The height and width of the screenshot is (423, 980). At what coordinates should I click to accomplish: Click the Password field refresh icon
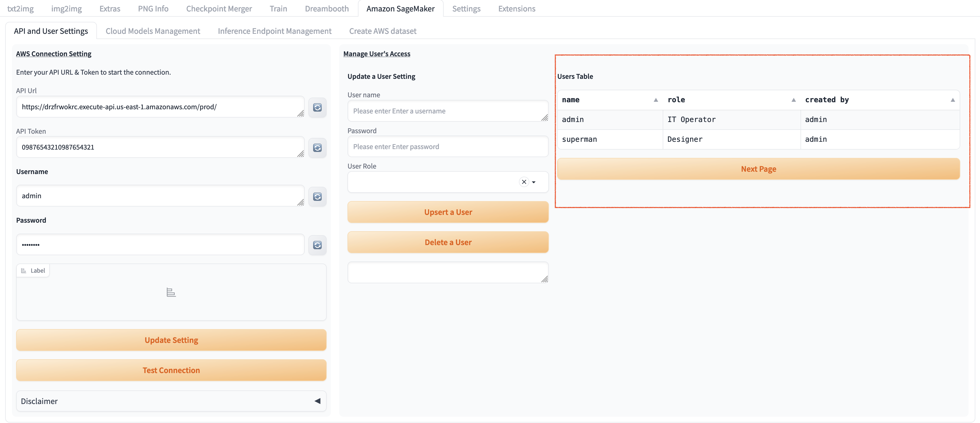pyautogui.click(x=318, y=245)
